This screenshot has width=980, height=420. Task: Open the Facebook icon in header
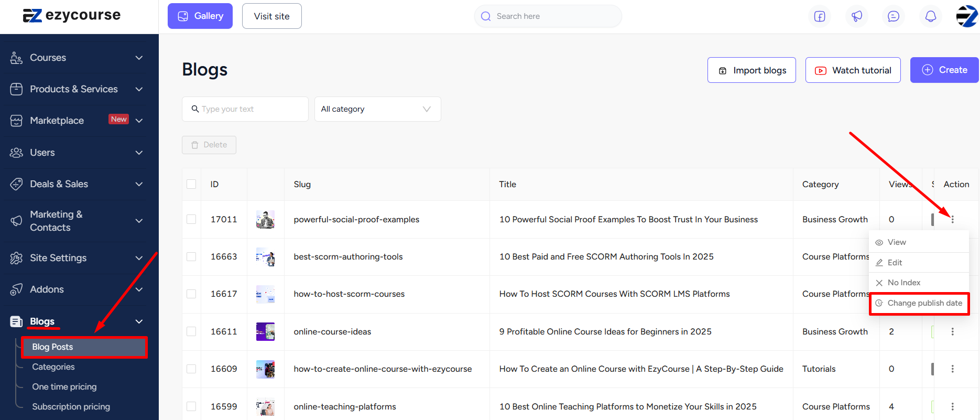820,16
